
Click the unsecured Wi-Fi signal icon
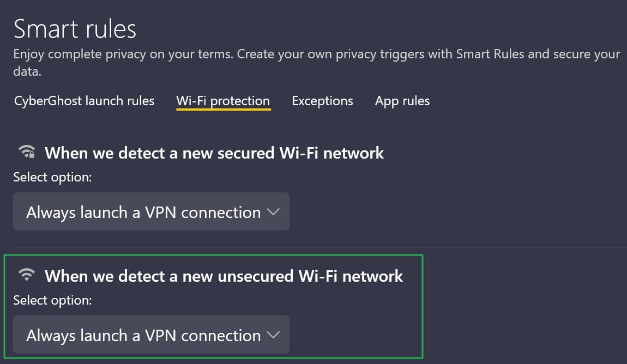point(27,275)
